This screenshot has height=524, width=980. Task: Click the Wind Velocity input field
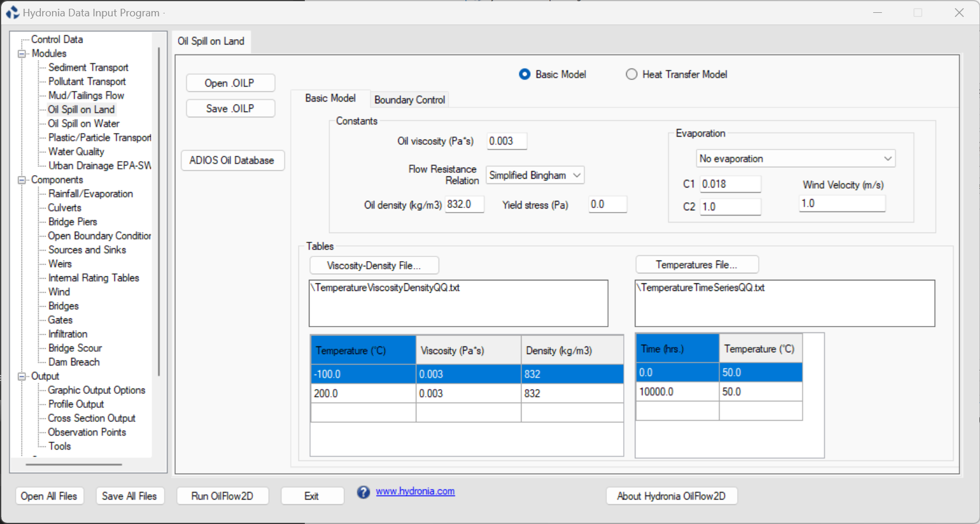[x=842, y=203]
